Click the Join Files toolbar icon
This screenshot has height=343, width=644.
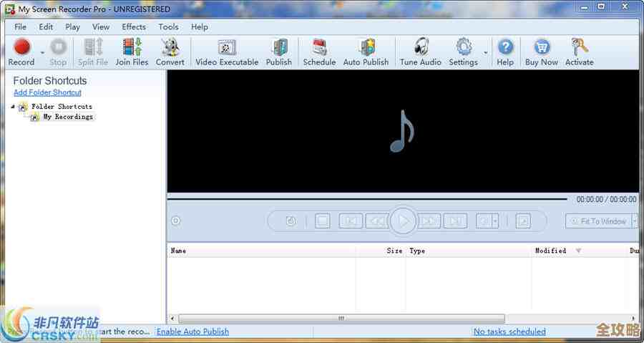tap(132, 48)
